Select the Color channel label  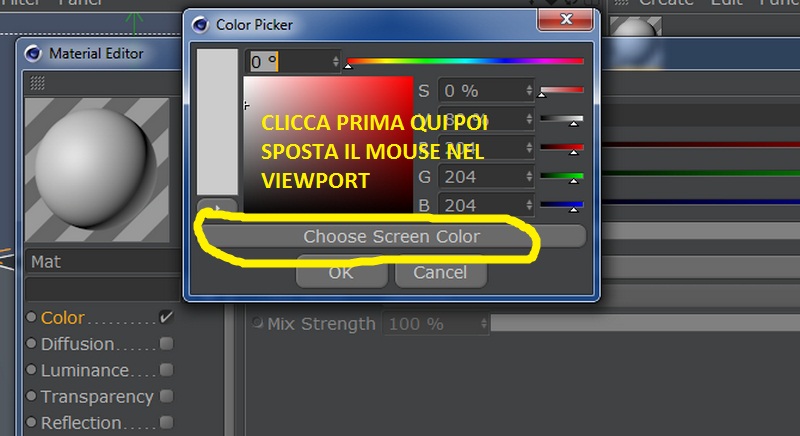[x=62, y=318]
